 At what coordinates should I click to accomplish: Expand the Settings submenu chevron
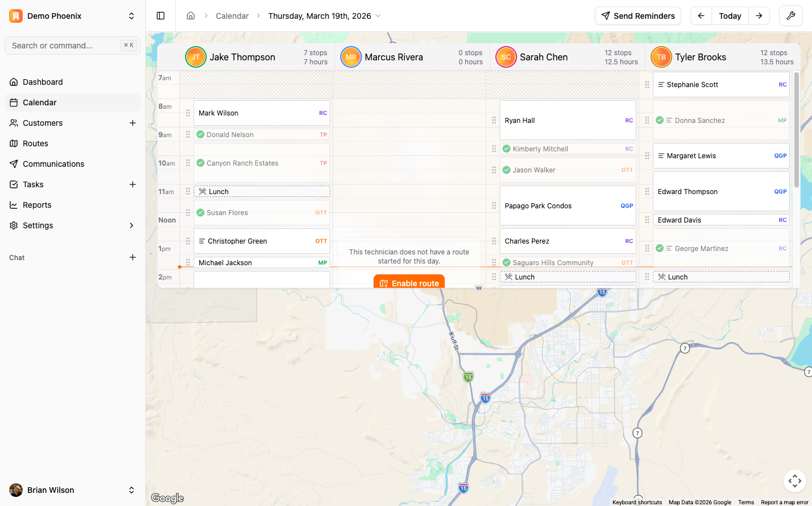(132, 225)
